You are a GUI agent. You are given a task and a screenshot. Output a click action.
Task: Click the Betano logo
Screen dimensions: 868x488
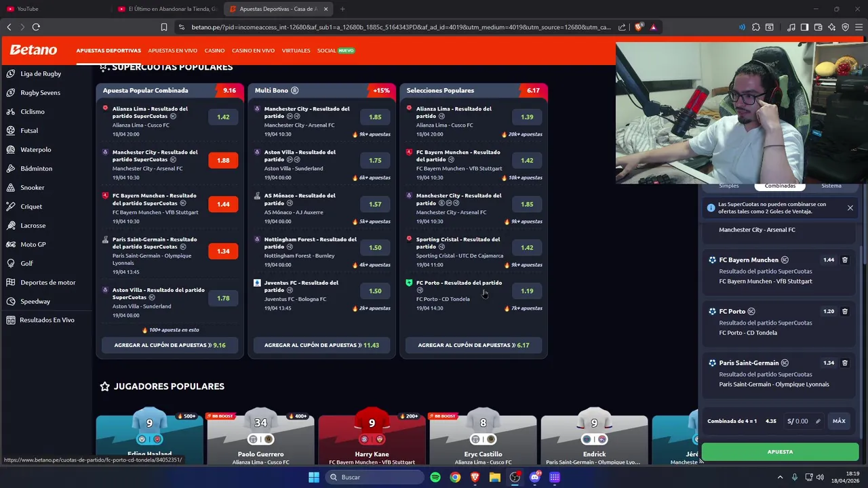33,50
